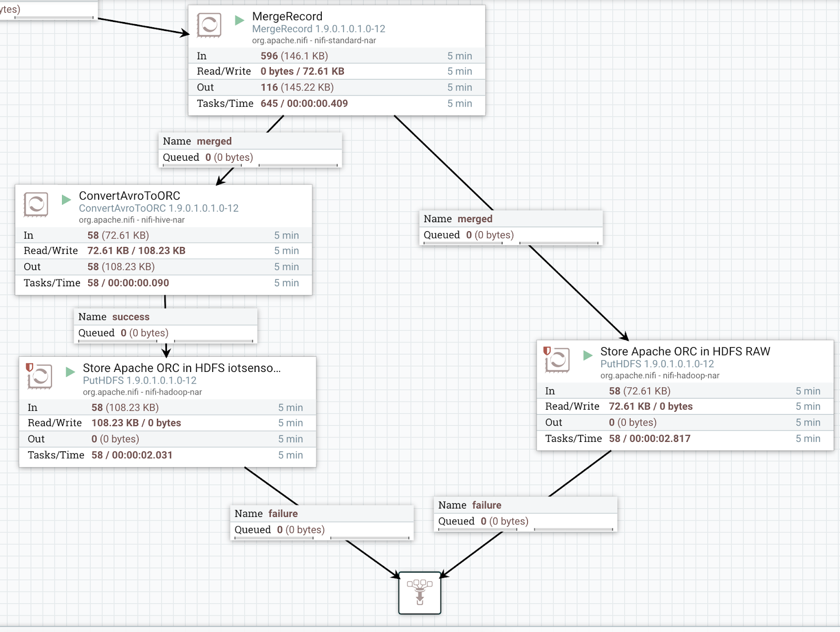Click the MergeRecord running status triangle
The image size is (840, 632).
click(239, 20)
